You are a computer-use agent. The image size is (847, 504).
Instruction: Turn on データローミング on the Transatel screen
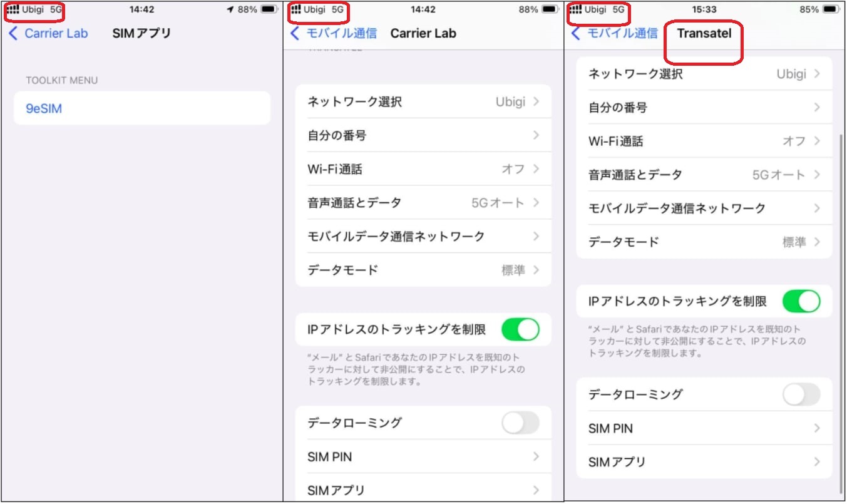click(x=801, y=394)
